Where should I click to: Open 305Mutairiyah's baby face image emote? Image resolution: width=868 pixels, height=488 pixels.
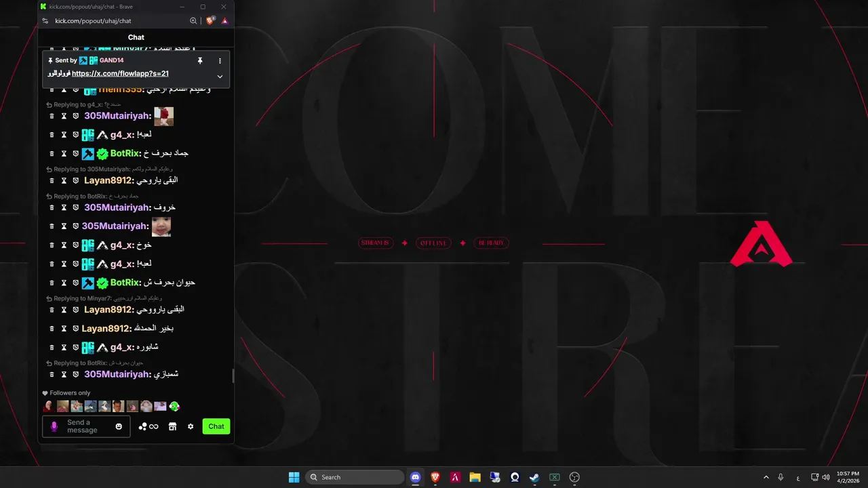[161, 226]
